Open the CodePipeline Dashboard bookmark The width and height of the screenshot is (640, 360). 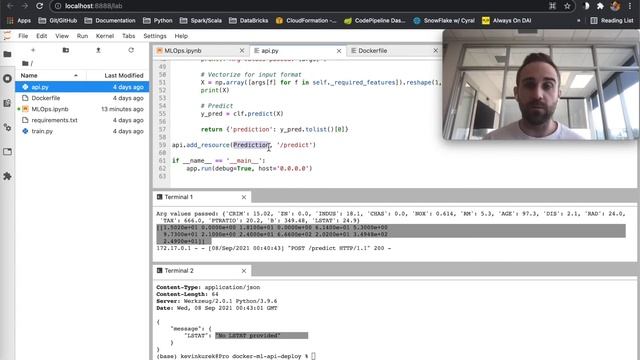click(375, 20)
